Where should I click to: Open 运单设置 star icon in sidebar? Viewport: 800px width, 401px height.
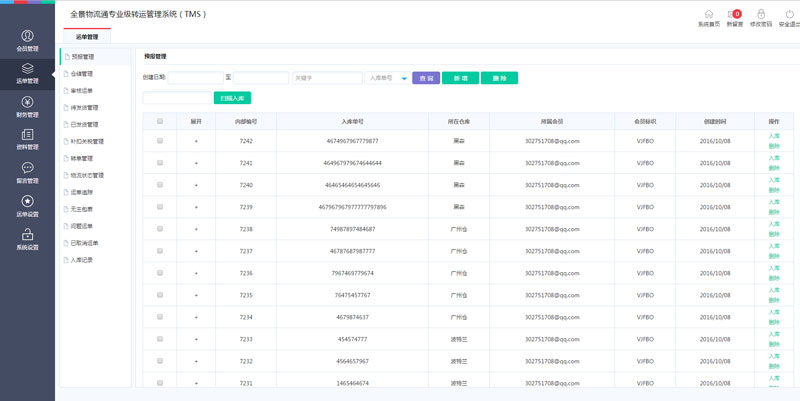27,204
